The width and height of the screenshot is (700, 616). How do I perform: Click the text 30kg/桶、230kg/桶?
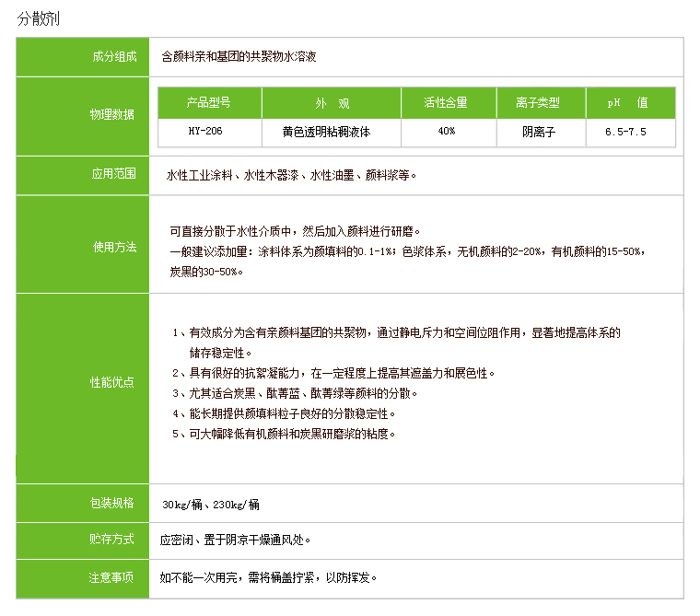pos(211,505)
